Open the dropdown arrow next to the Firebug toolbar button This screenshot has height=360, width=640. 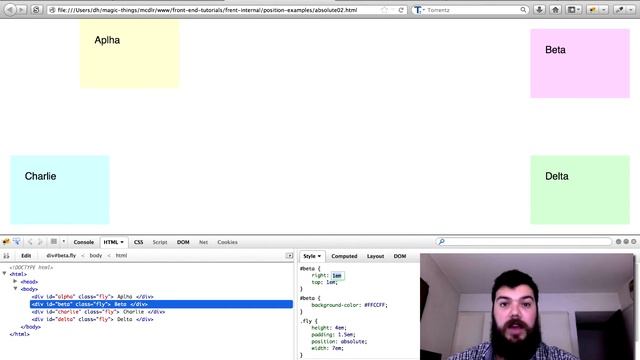coord(604,9)
